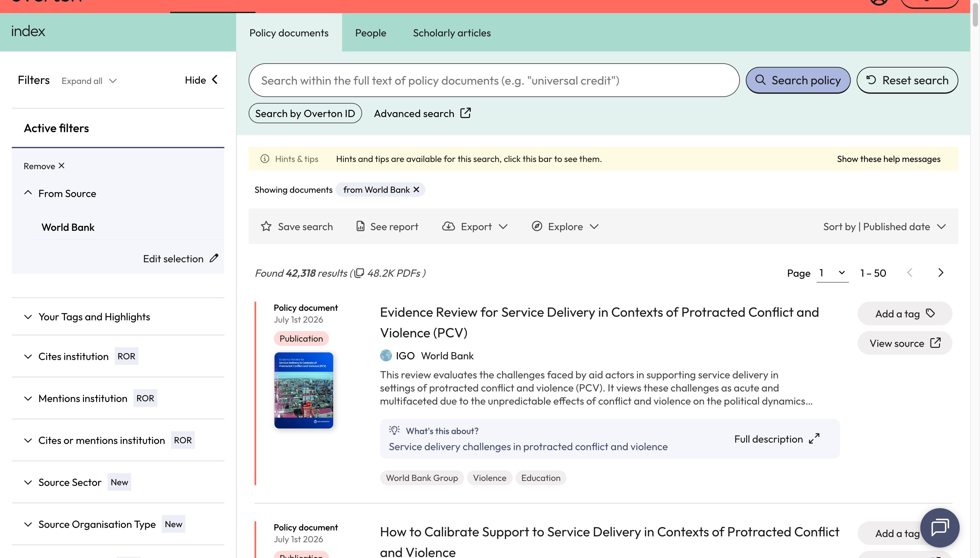Click the index logo text
980x558 pixels.
coord(28,31)
